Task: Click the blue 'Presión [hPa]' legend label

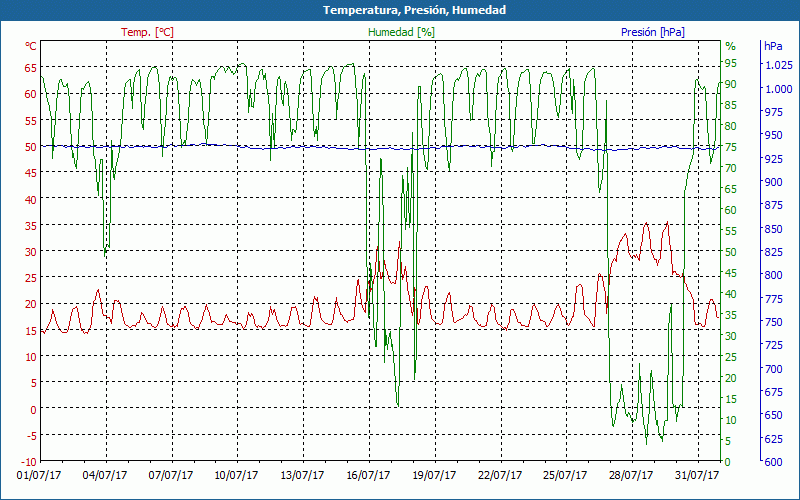Action: [653, 32]
